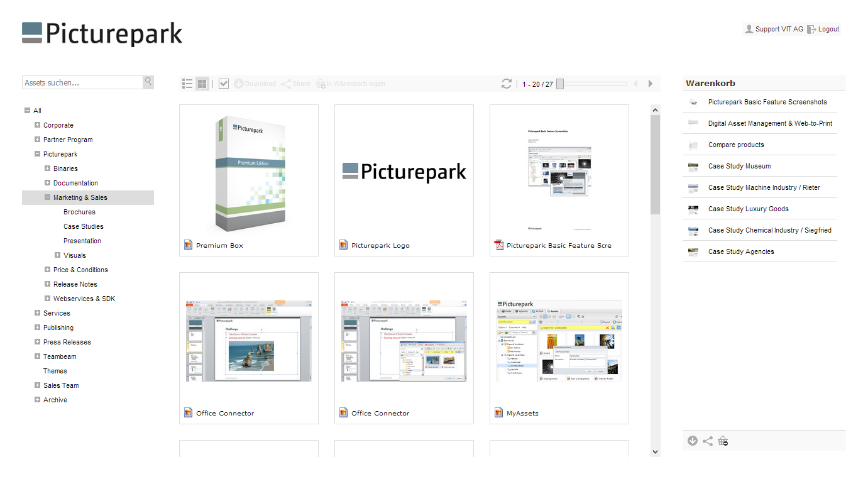Open Support VIT AG user profile

[774, 29]
